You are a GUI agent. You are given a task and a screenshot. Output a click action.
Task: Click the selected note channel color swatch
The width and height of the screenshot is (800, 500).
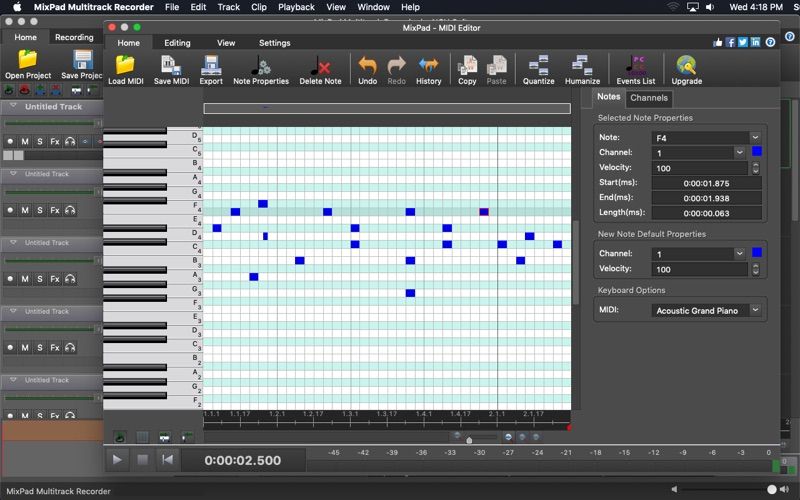click(x=757, y=152)
